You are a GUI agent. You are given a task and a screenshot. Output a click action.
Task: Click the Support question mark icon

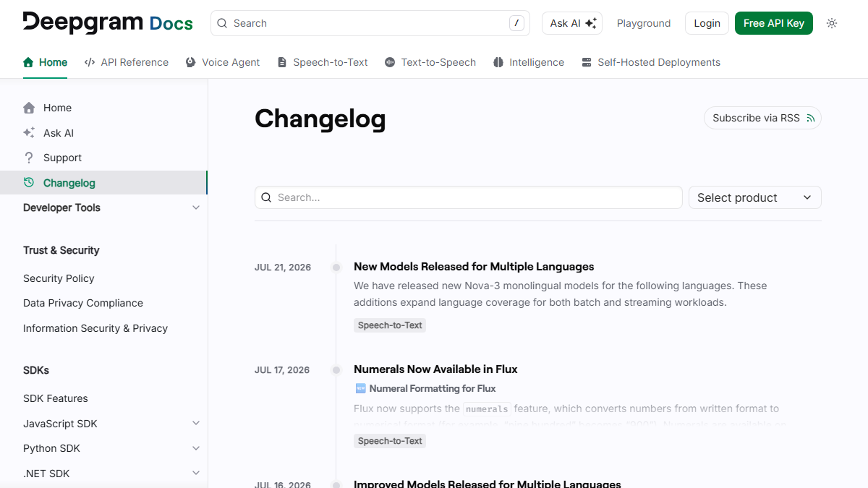[x=29, y=158]
